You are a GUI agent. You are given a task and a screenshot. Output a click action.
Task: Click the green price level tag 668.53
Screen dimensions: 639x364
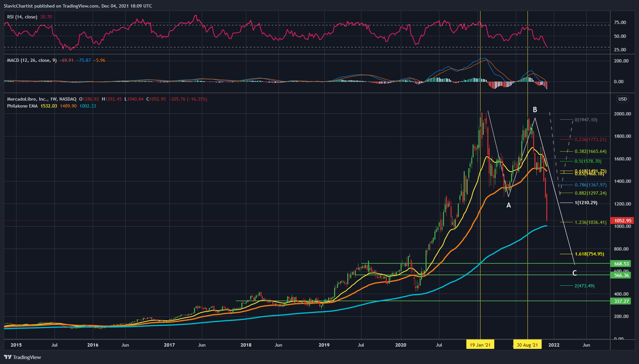click(621, 264)
